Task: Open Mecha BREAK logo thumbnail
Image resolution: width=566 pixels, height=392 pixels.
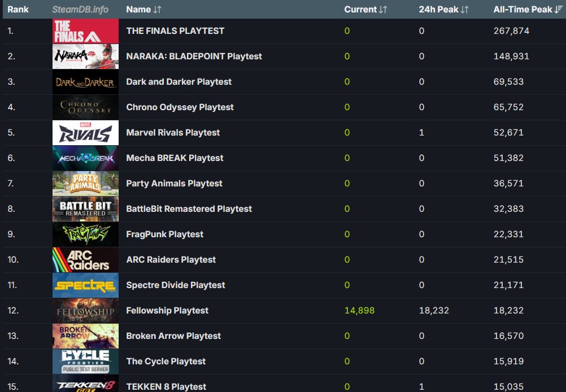Action: [x=85, y=158]
